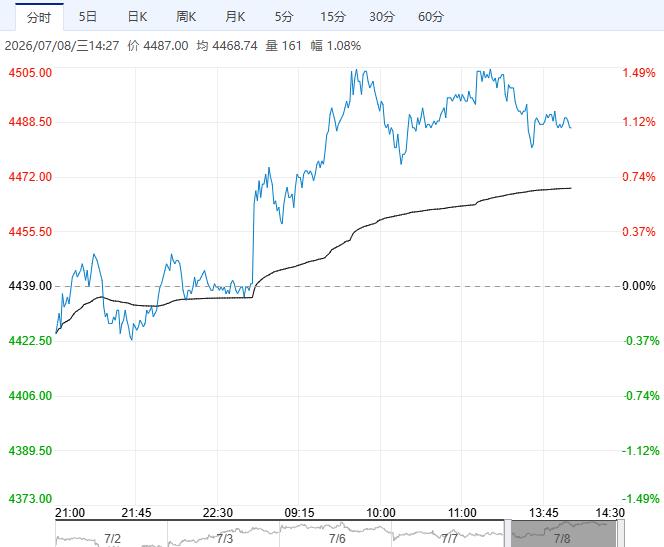Switch to the 周K weekly tab
This screenshot has height=547, width=664.
[186, 17]
